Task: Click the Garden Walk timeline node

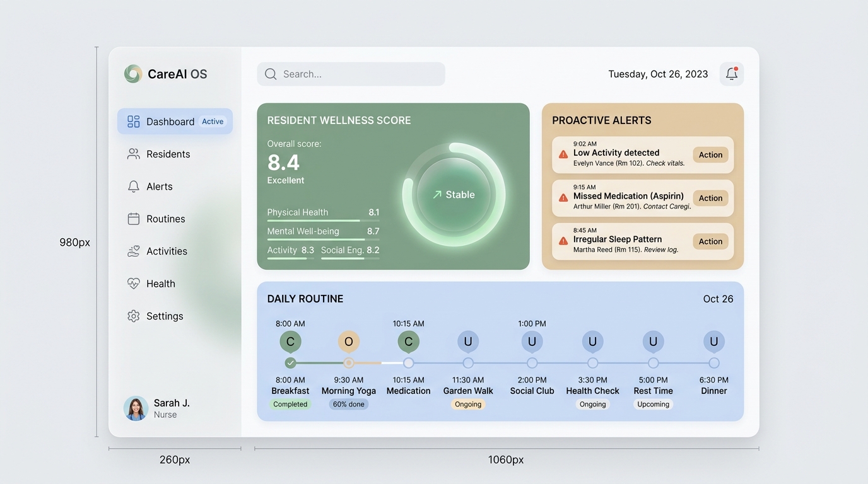Action: tap(468, 363)
